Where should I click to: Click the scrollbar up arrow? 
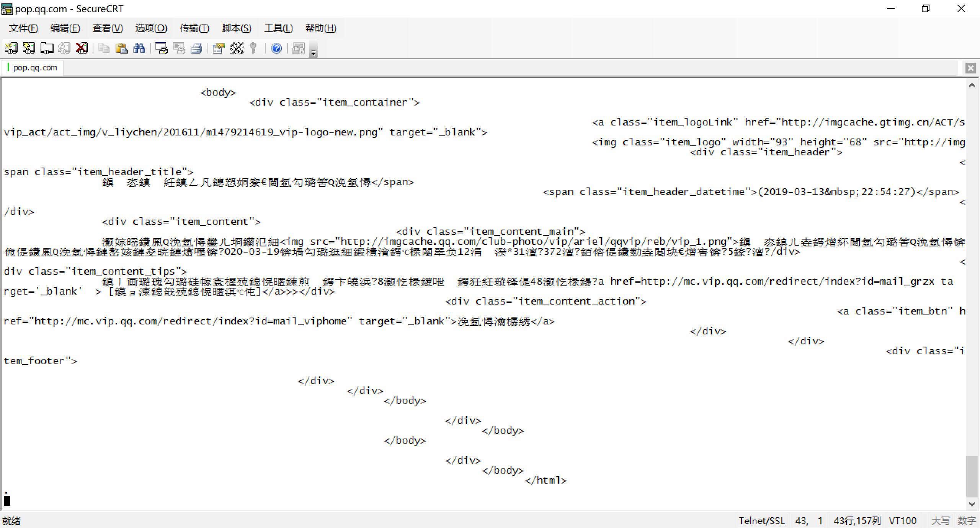(x=972, y=85)
